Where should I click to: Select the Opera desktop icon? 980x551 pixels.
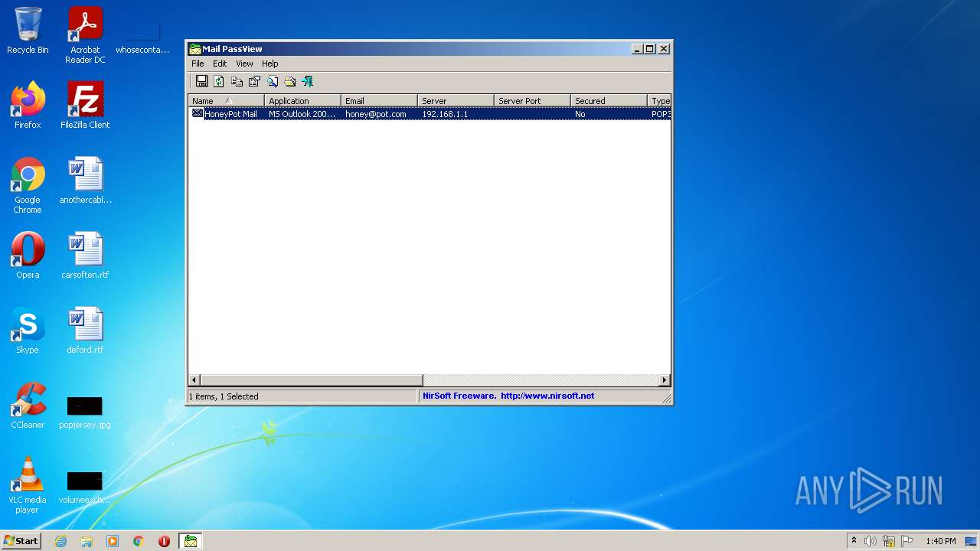tap(28, 256)
